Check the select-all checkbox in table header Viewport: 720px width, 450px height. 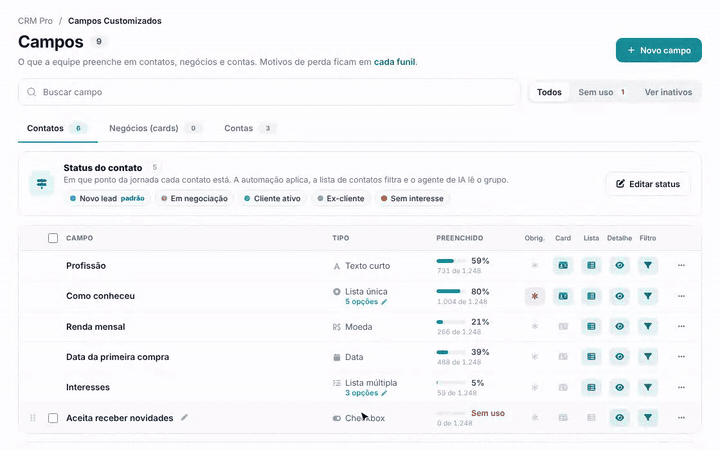click(x=53, y=238)
